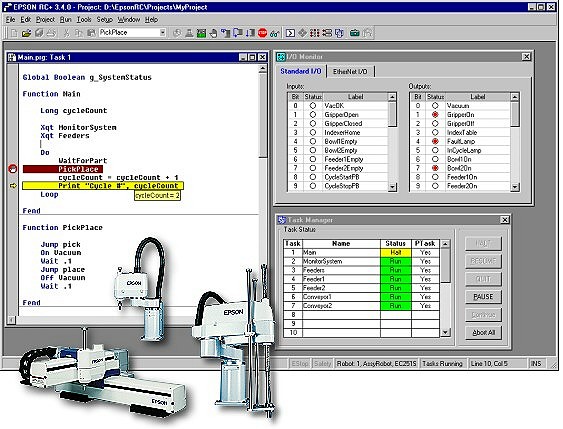Image resolution: width=563 pixels, height=429 pixels.
Task: Click the Continue button in Task Manager
Action: 483,315
